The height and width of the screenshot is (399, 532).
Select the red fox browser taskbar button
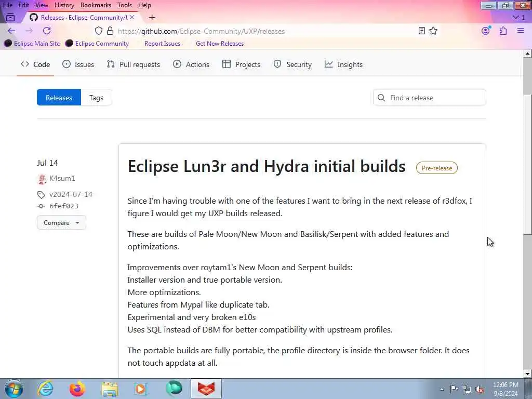206,389
